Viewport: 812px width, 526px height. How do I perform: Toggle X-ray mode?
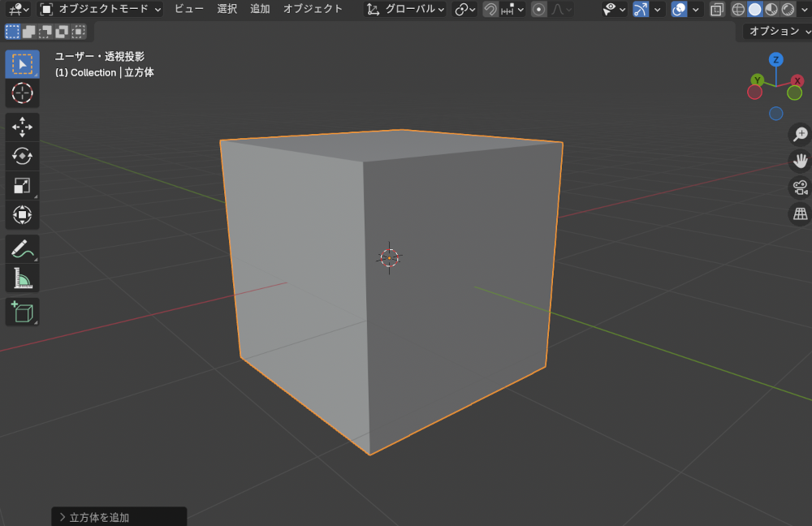717,8
